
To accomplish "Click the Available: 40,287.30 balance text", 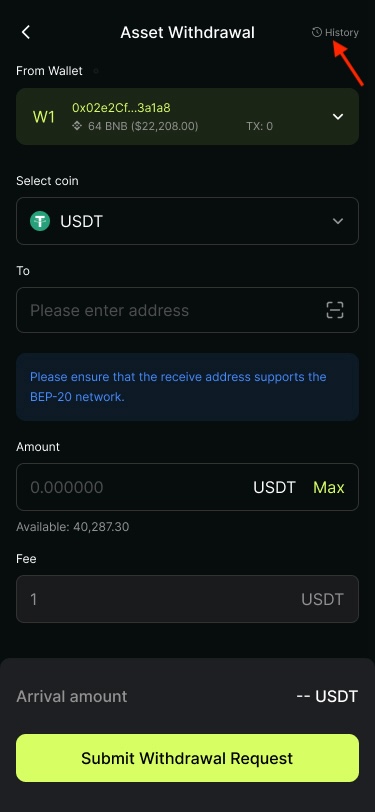I will (73, 527).
